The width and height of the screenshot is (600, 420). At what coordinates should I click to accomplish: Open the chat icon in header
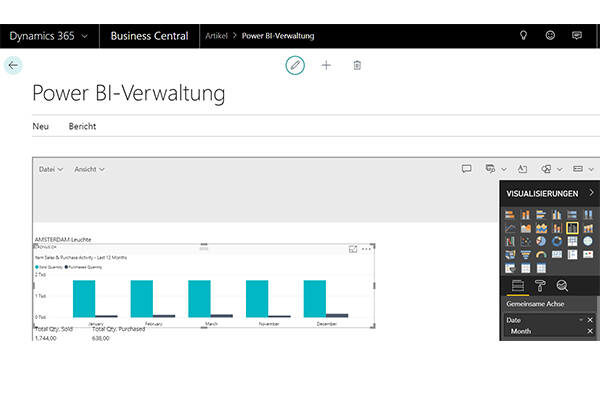click(577, 36)
